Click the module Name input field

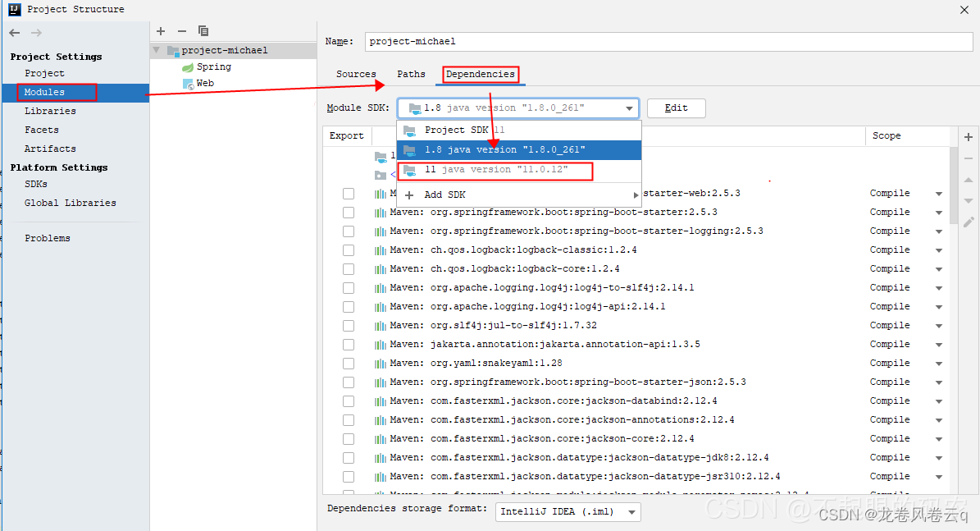[668, 42]
